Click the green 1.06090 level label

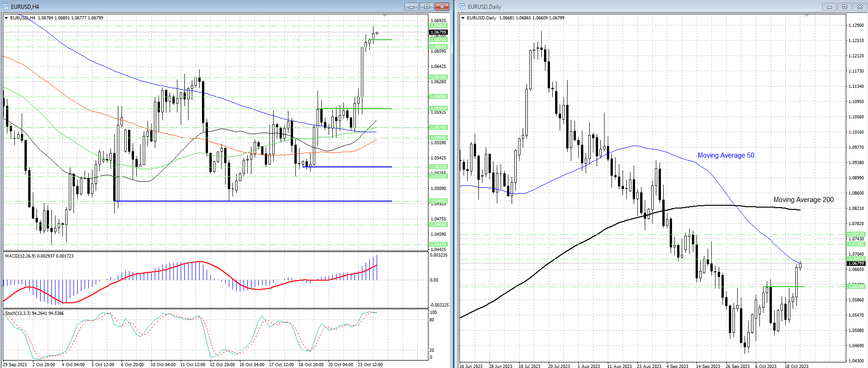tap(439, 97)
